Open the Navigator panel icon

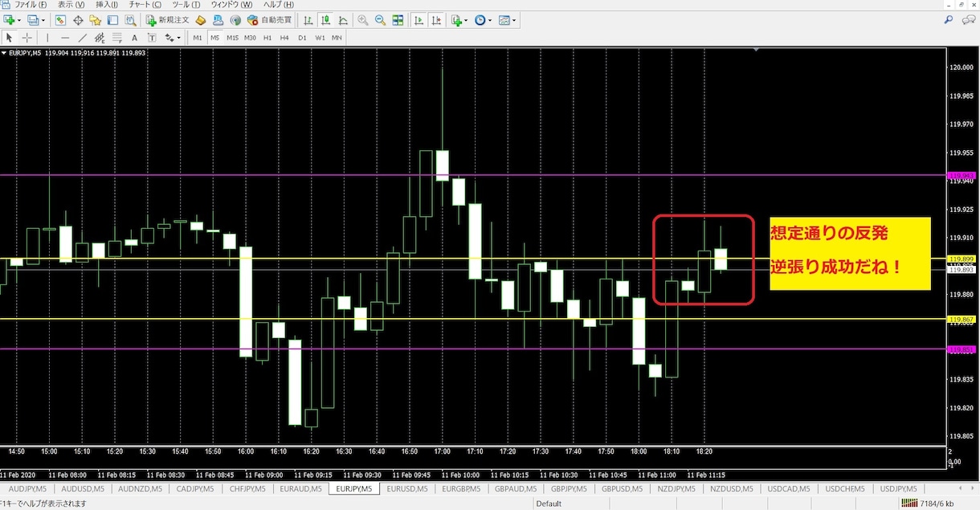(x=96, y=20)
